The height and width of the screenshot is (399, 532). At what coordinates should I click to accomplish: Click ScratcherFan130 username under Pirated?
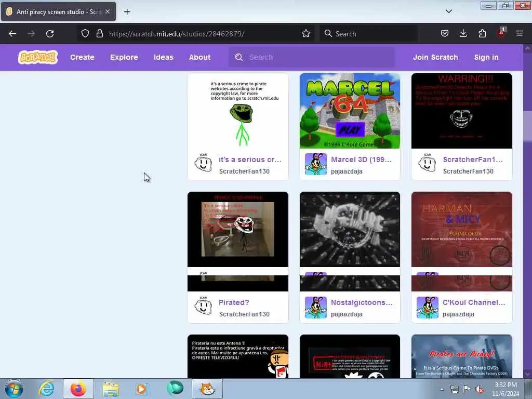244,314
